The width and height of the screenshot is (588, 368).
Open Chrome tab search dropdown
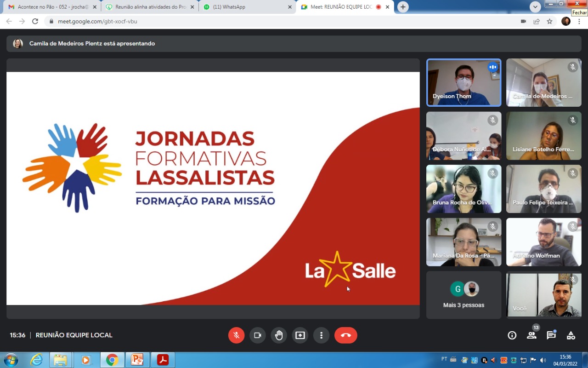(x=535, y=7)
